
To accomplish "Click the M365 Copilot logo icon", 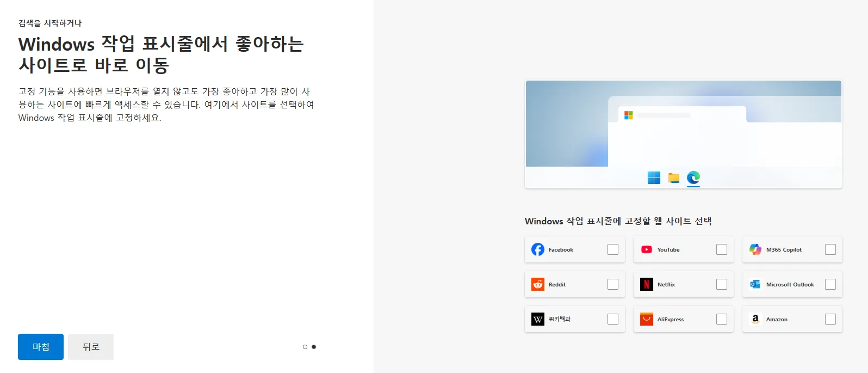I will [x=755, y=249].
